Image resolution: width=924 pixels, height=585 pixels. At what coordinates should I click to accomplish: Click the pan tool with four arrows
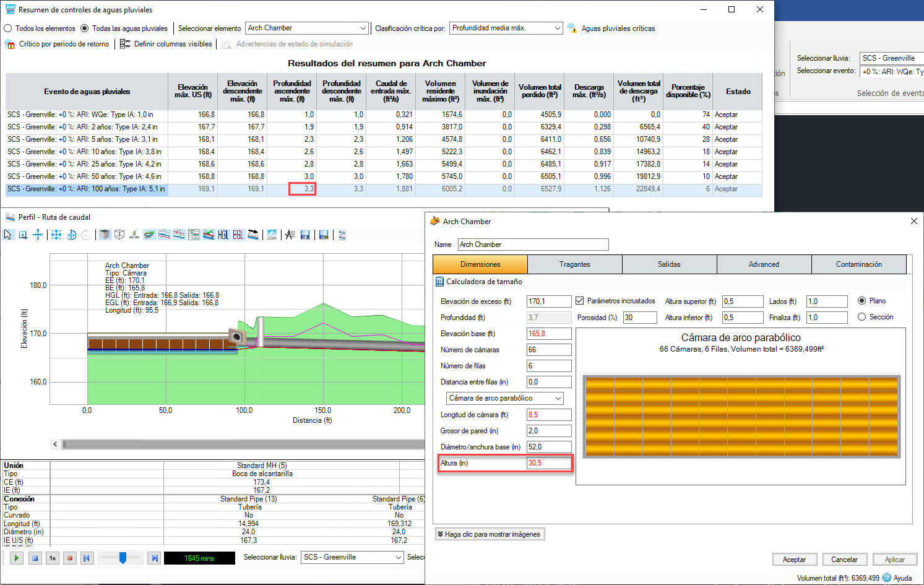tap(38, 235)
